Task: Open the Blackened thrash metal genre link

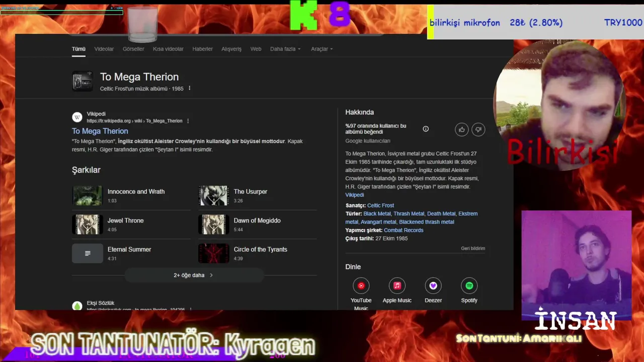Action: [x=427, y=222]
